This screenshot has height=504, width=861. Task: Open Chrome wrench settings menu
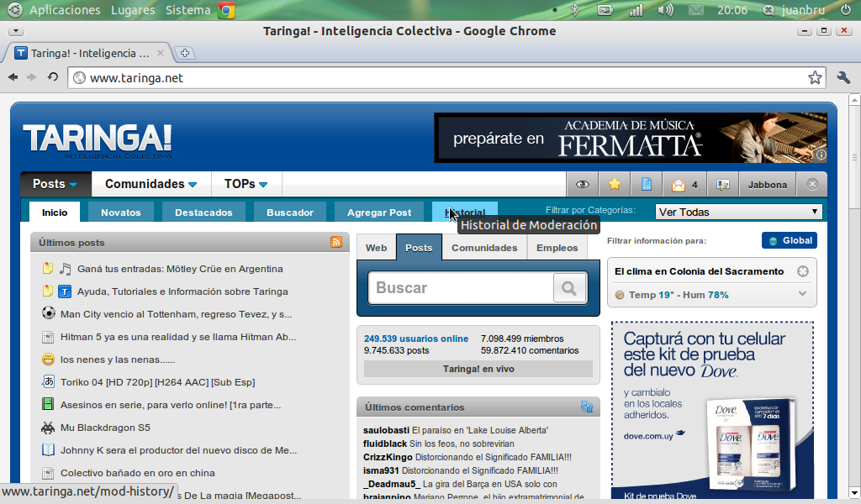843,78
